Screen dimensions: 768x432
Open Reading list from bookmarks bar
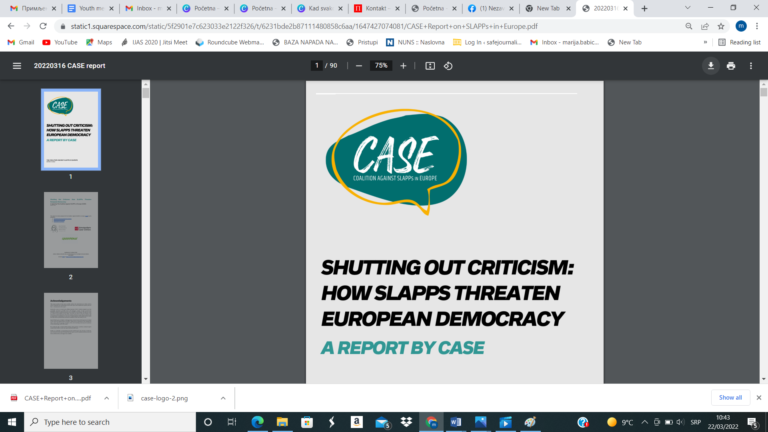(738, 42)
